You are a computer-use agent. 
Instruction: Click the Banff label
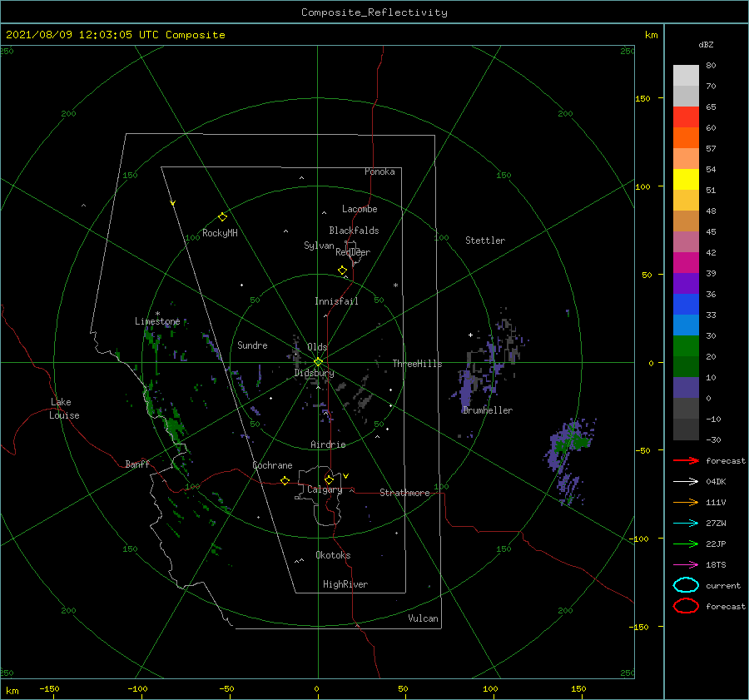click(137, 464)
